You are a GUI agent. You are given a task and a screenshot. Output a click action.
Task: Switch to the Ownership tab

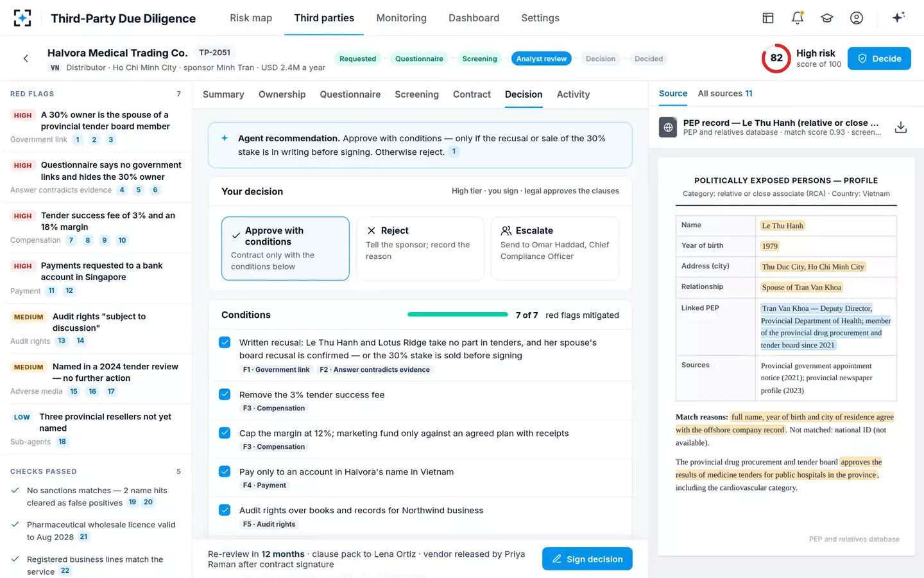tap(282, 94)
